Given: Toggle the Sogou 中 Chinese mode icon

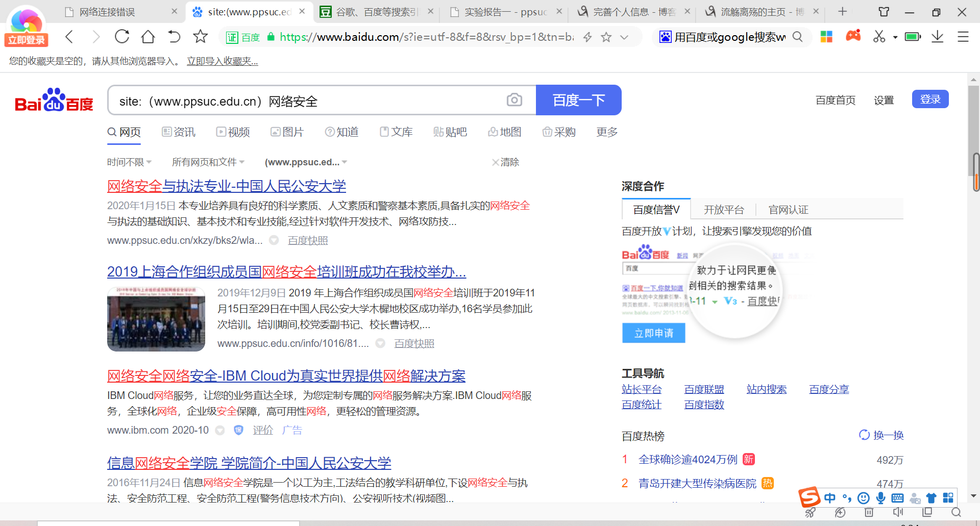Looking at the screenshot, I should pos(830,498).
